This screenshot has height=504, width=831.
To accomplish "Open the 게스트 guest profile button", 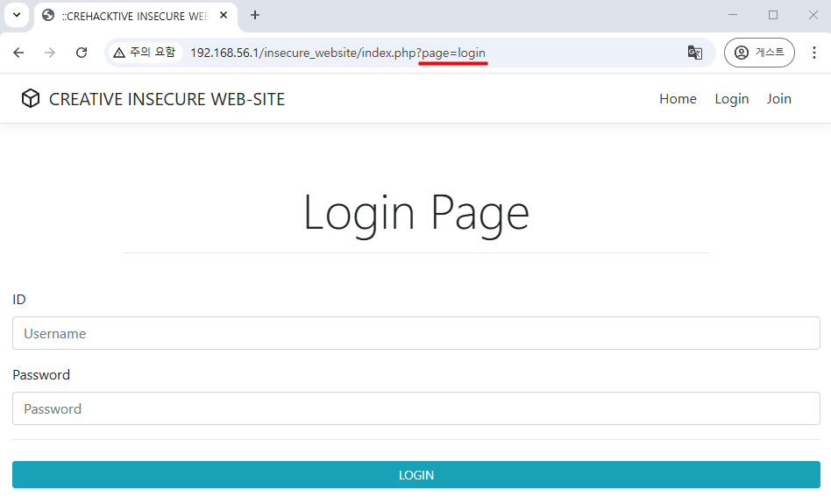I will tap(759, 53).
